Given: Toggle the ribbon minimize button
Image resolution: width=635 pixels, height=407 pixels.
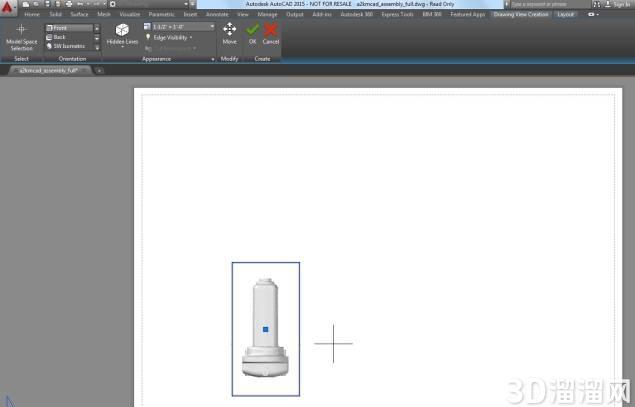Looking at the screenshot, I should point(593,14).
